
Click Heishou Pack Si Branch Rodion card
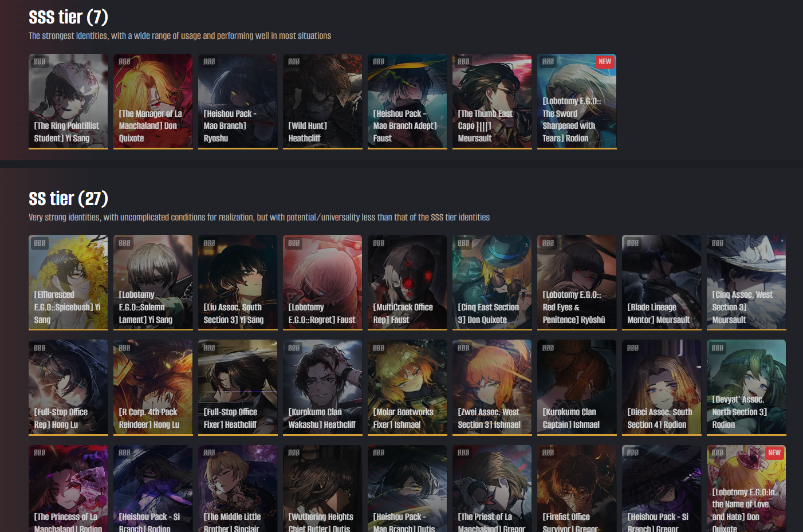(x=153, y=488)
